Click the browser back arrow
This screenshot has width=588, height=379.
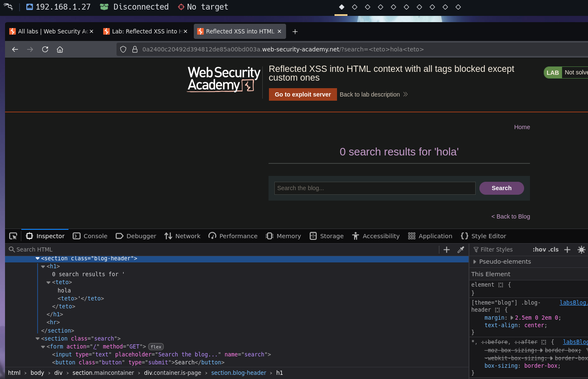click(15, 49)
